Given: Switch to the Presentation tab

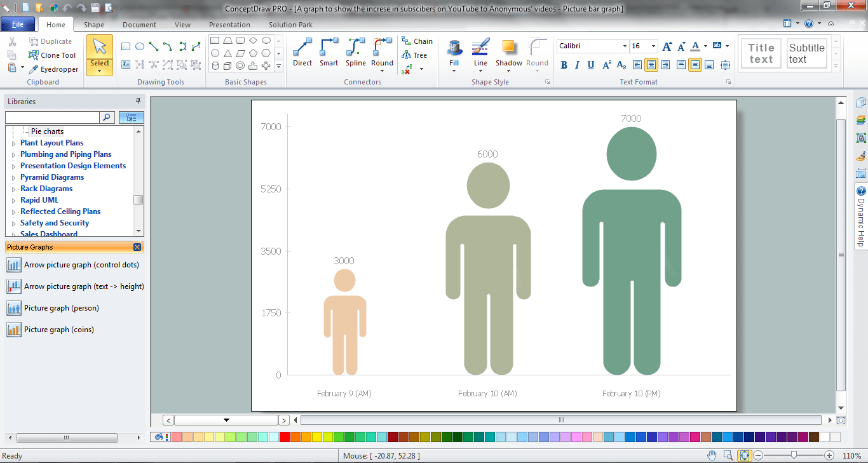Looking at the screenshot, I should click(229, 25).
